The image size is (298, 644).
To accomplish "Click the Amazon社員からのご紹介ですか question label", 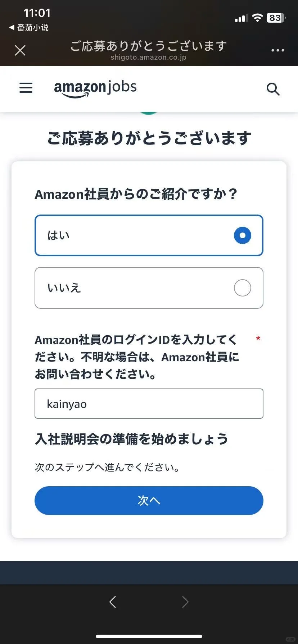I will click(136, 194).
